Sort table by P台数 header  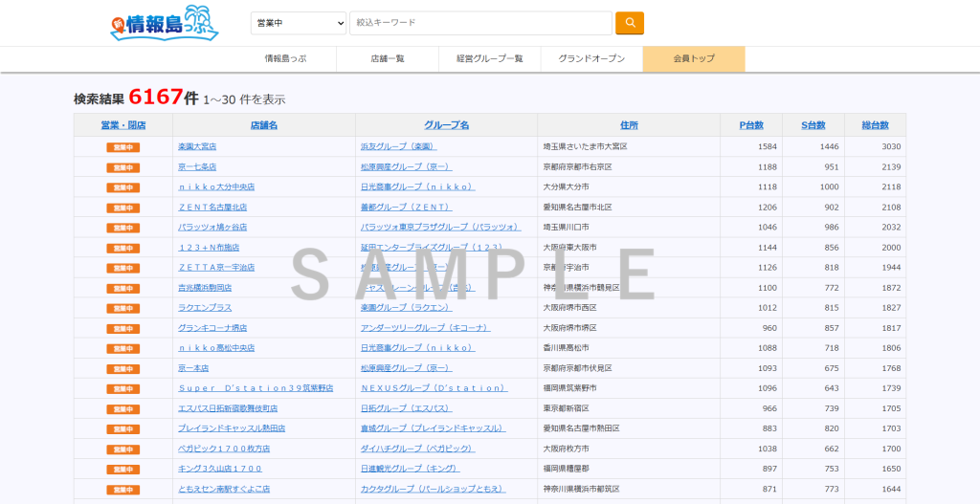(x=751, y=125)
